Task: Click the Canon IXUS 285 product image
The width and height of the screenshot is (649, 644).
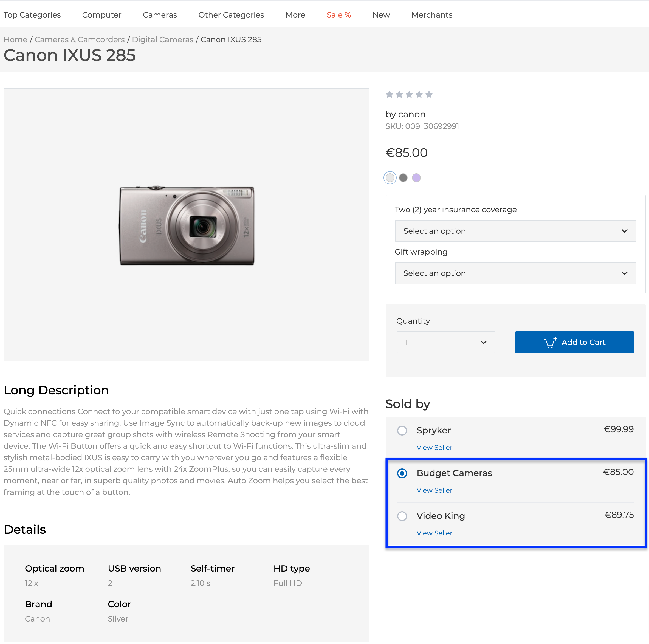Action: coord(187,225)
